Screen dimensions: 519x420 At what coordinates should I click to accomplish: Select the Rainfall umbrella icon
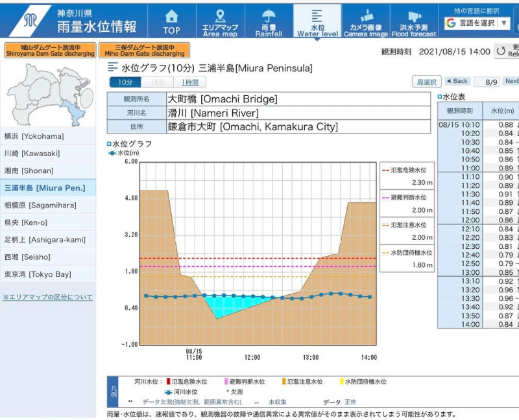(269, 17)
